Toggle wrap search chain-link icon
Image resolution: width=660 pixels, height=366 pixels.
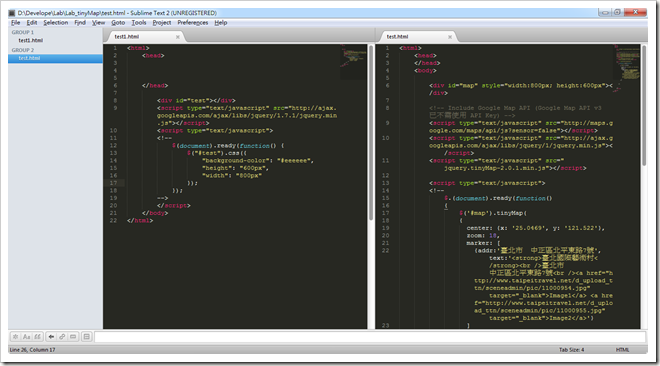click(x=62, y=337)
